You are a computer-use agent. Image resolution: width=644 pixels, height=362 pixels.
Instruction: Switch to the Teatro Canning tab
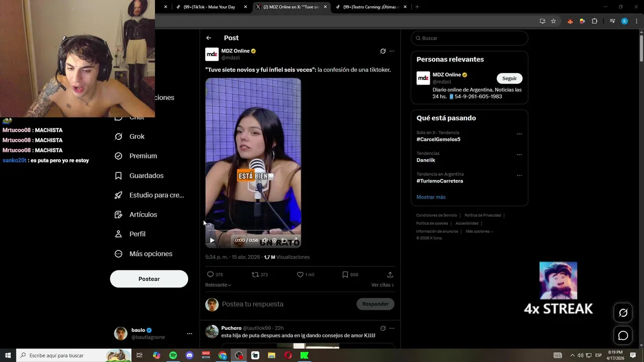click(x=370, y=7)
